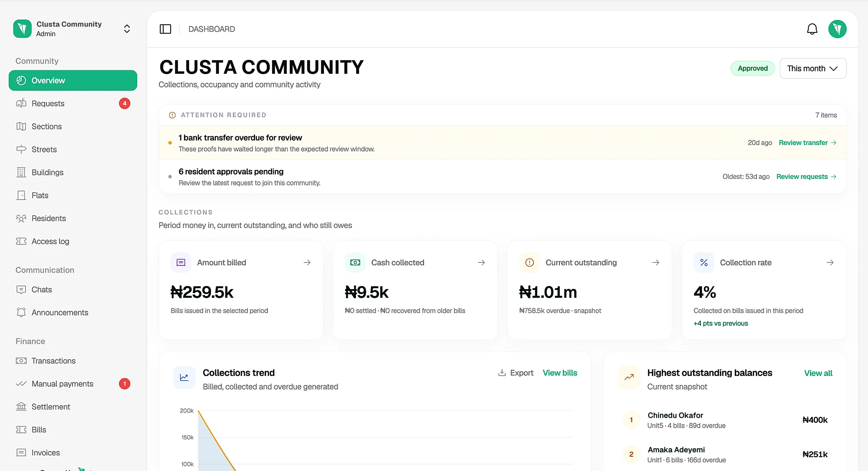Click the +4 pts vs previous text
The image size is (868, 471).
click(x=721, y=323)
